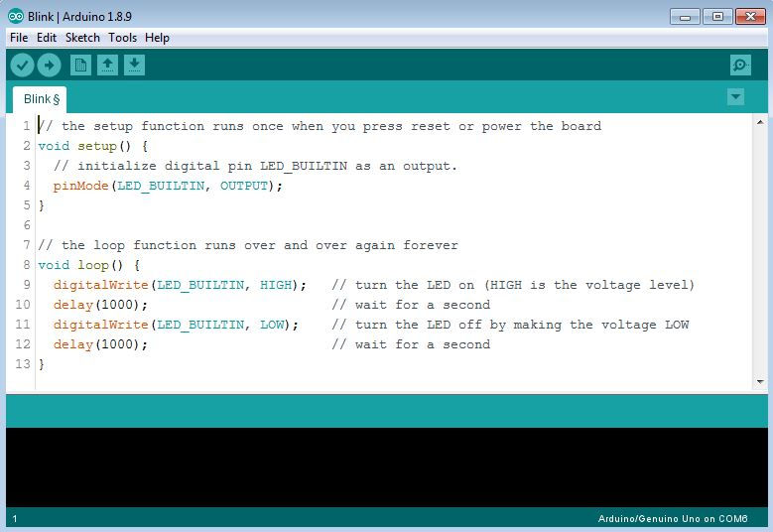Upload the sketch with the arrow icon
Viewport: 773px width, 532px height.
tap(49, 66)
